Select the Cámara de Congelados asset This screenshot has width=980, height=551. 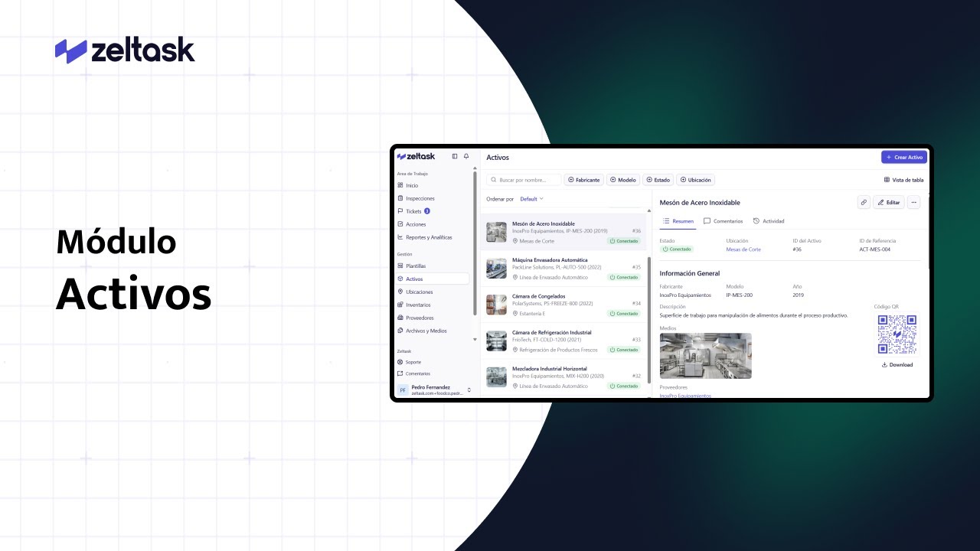click(x=563, y=305)
